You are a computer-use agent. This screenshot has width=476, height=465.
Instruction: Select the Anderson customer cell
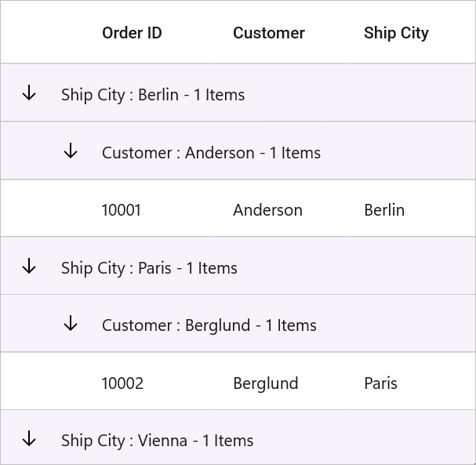[279, 209]
